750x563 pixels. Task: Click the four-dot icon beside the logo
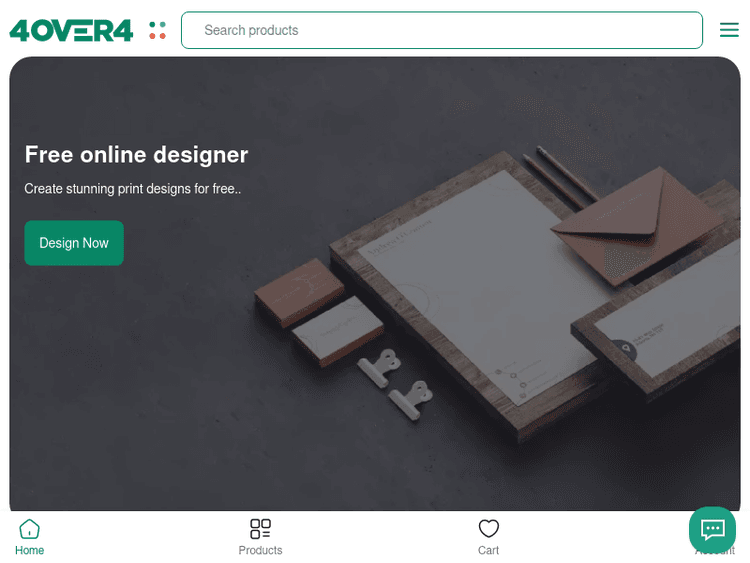pos(157,30)
